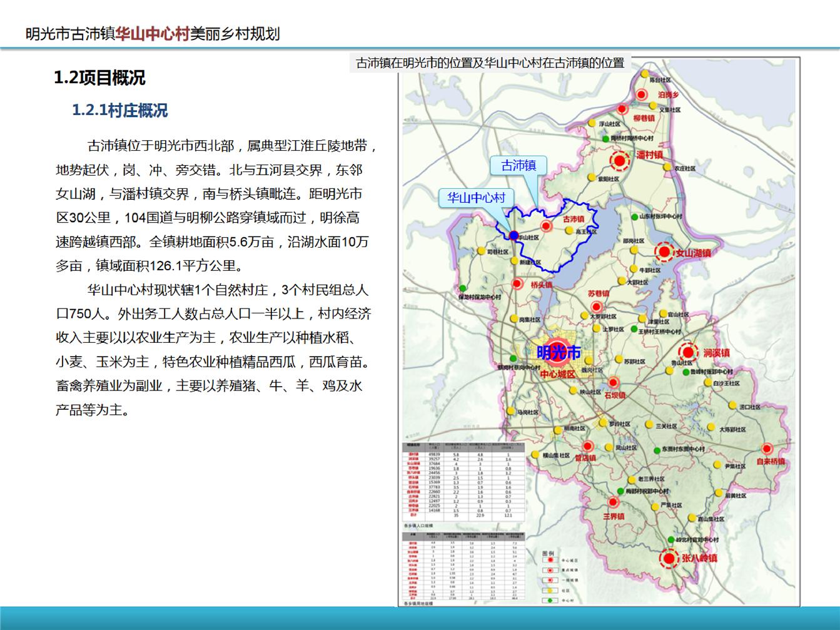This screenshot has height=630, width=840.
Task: Click the red marker beside 自来桥镇
Action: coord(767,449)
